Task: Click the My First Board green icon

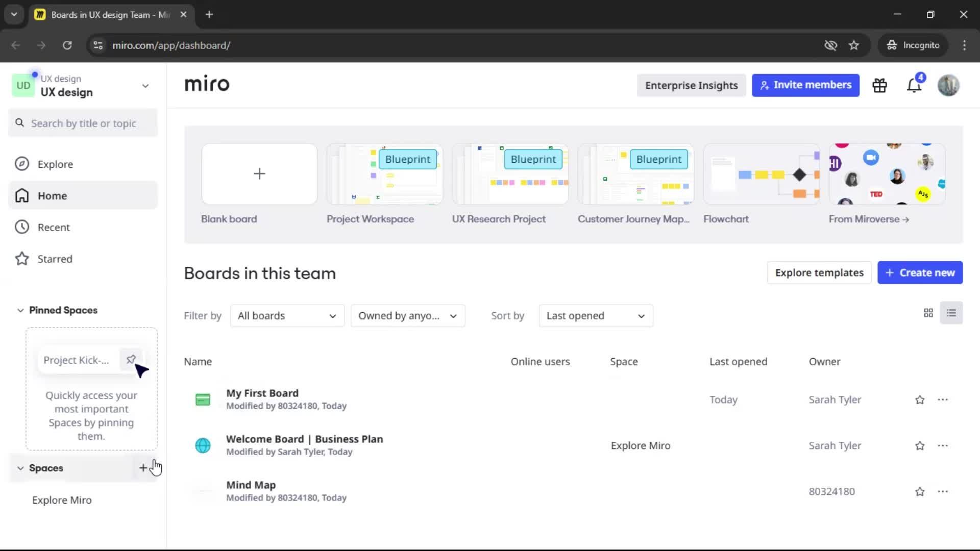Action: 203,399
